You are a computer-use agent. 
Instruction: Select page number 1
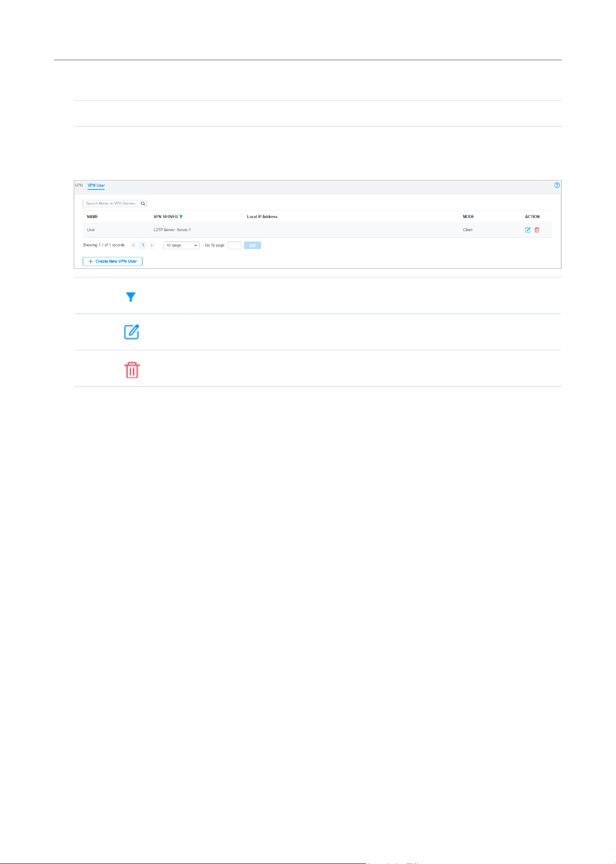[143, 245]
